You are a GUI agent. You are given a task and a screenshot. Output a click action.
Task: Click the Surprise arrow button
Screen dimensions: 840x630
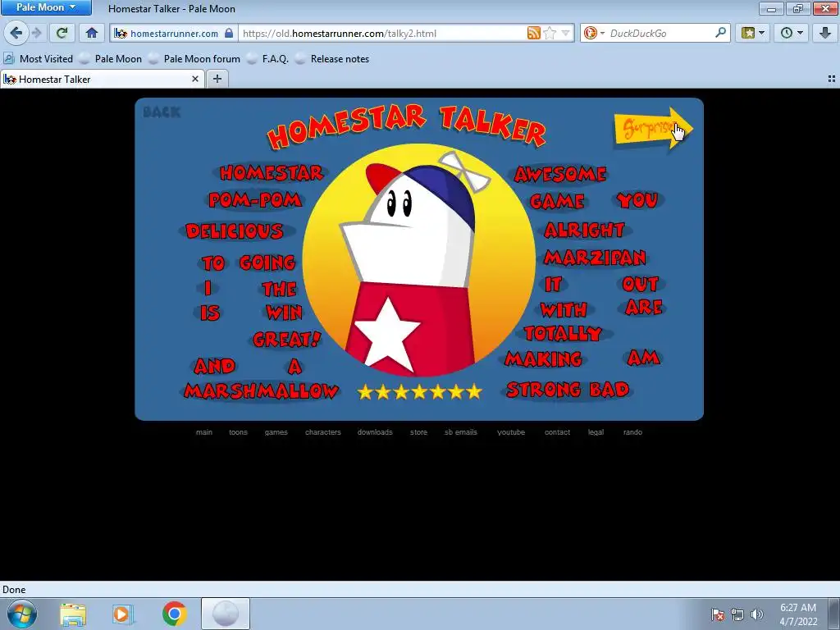click(x=653, y=129)
